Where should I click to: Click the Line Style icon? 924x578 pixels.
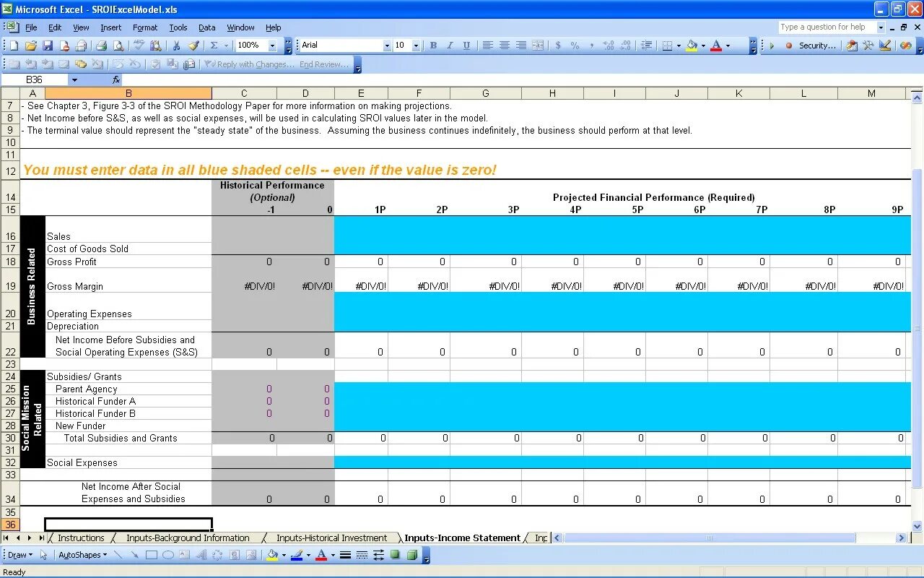345,555
